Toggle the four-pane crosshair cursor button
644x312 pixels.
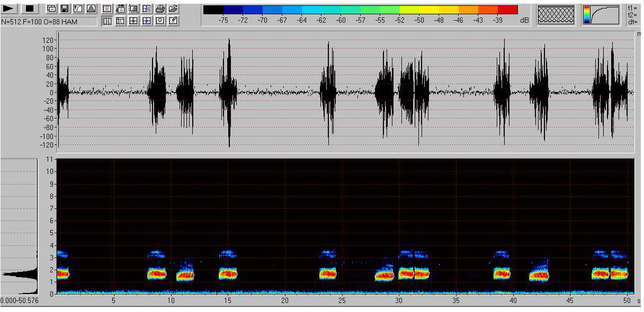[x=133, y=21]
